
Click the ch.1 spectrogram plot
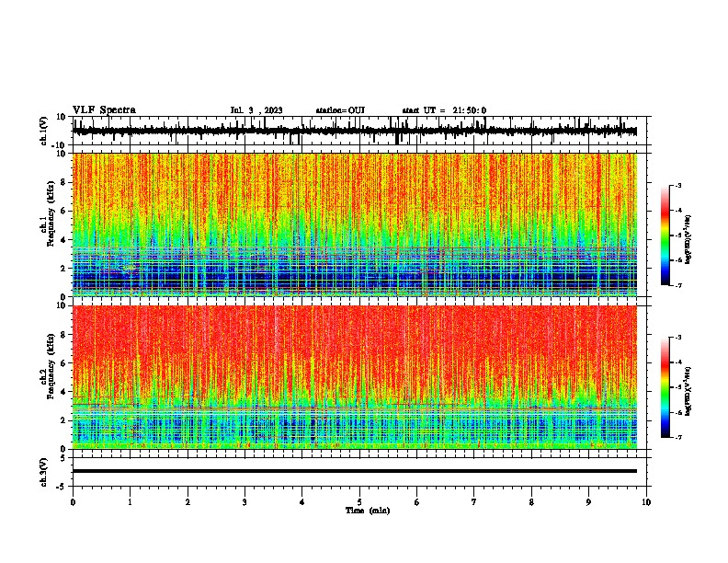point(355,224)
